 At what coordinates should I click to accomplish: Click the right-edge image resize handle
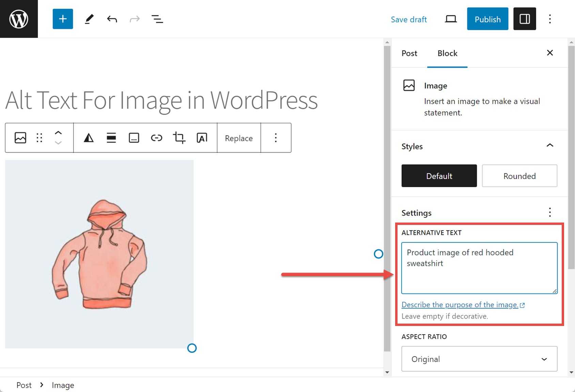[378, 254]
